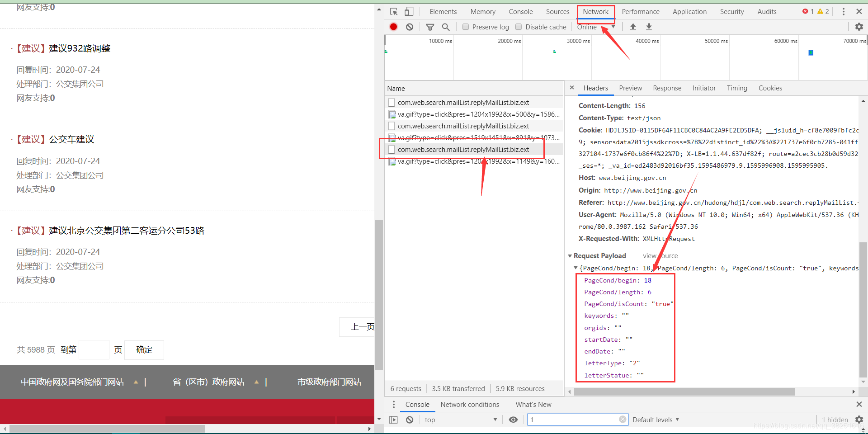Clear the console filter input

(623, 420)
